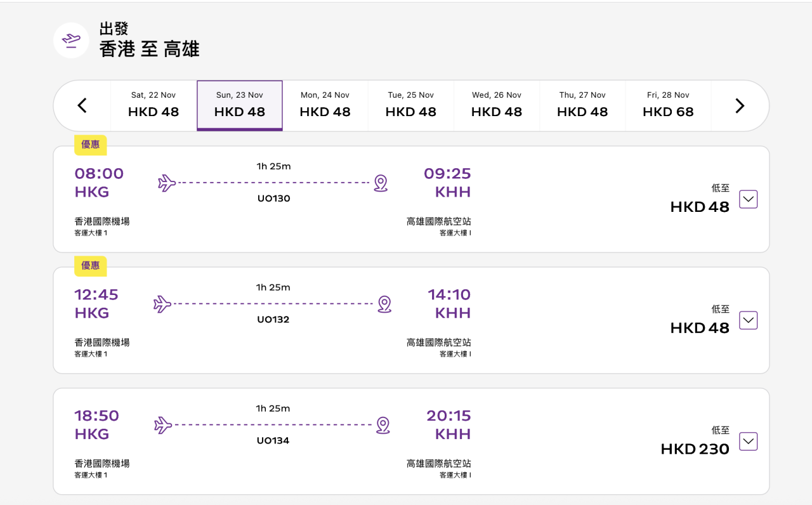Click destination pin icon on flight UO132

coord(384,304)
